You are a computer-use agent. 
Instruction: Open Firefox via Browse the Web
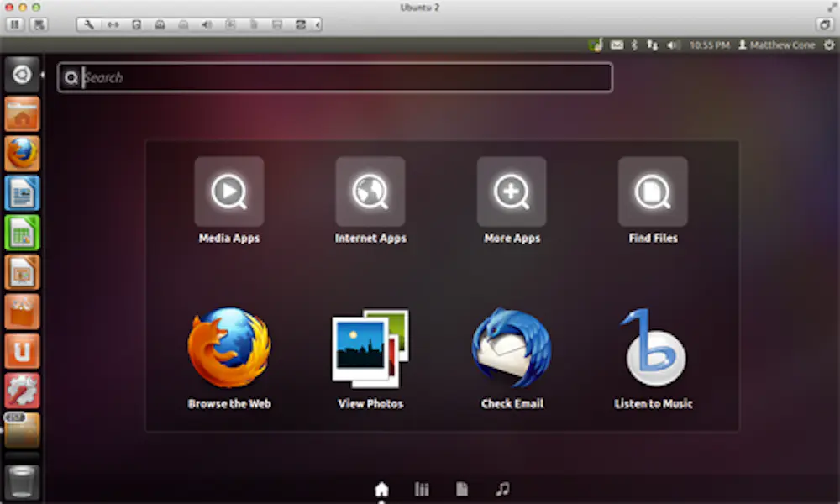pyautogui.click(x=228, y=349)
